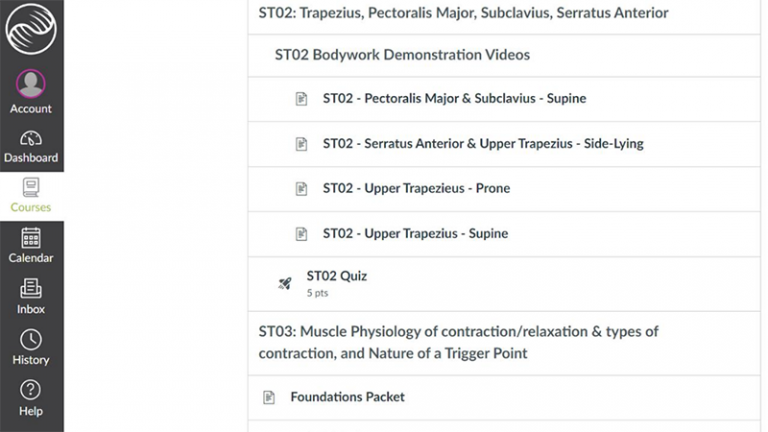This screenshot has width=768, height=432.
Task: Open ST02 Pectoralis Major & Subclavius - Supine
Action: coord(454,99)
